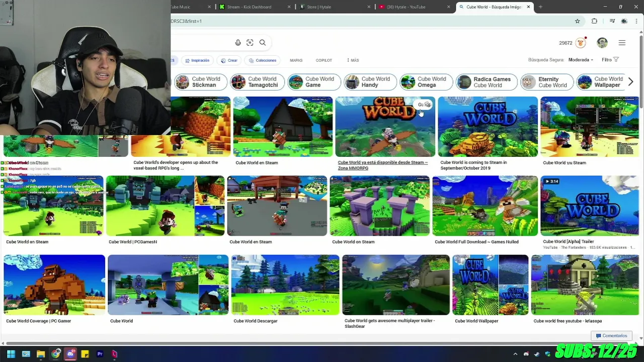
Task: Select the Cube World Tamagotchi chip
Action: pos(258,82)
